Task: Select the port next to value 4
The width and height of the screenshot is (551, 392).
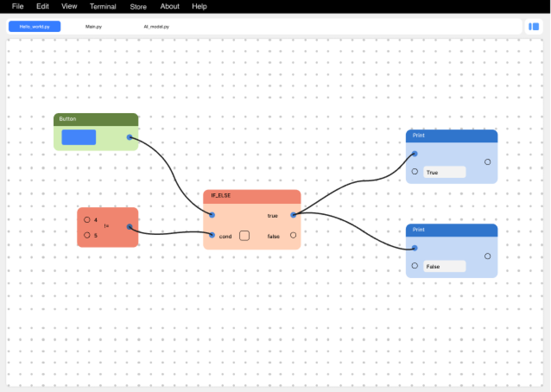Action: click(87, 220)
